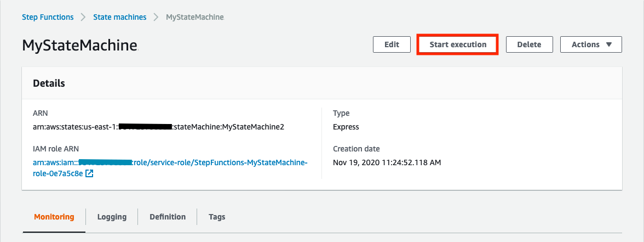Expand the Actions dropdown menu
The image size is (644, 242).
coord(591,44)
